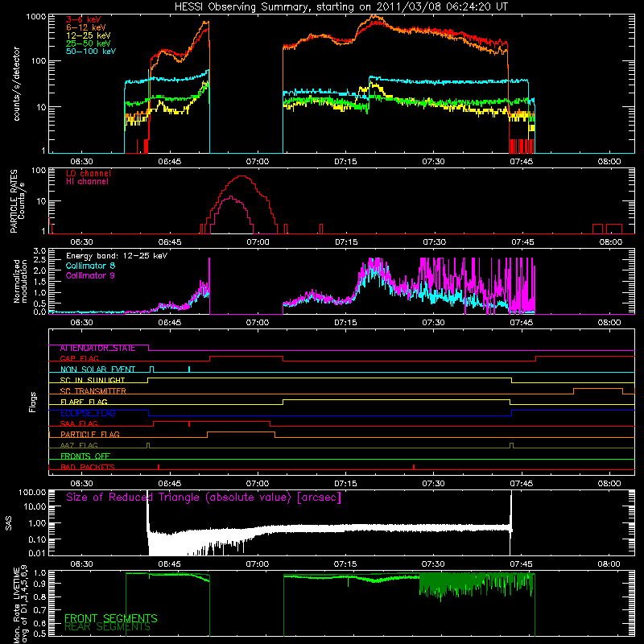The image size is (644, 644).
Task: Click the HESSI Observing Summary title text
Action: pyautogui.click(x=341, y=6)
